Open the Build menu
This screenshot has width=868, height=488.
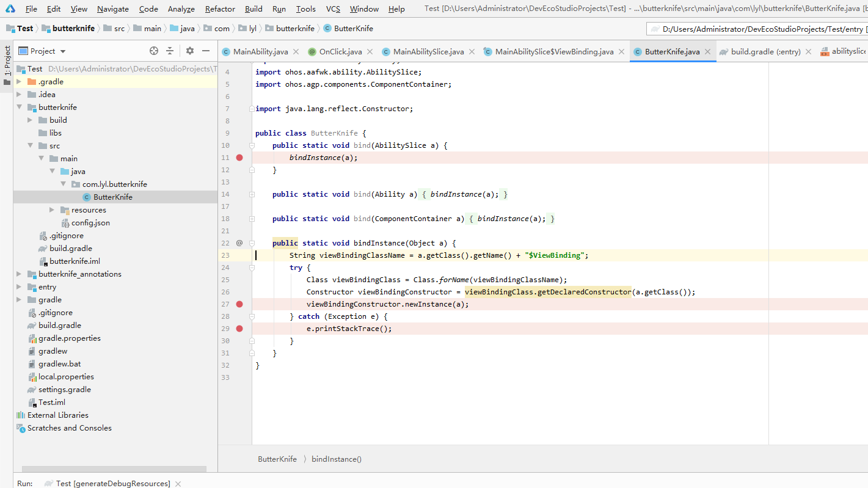253,9
